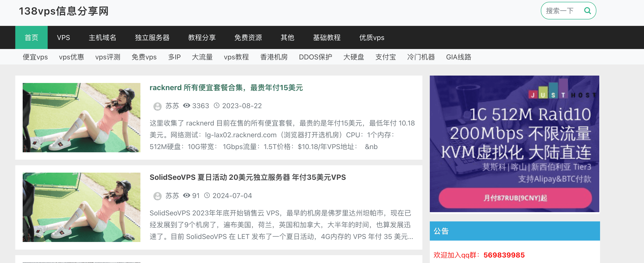
Task: Click author avatar icon beside first 苏苏
Action: tap(157, 106)
